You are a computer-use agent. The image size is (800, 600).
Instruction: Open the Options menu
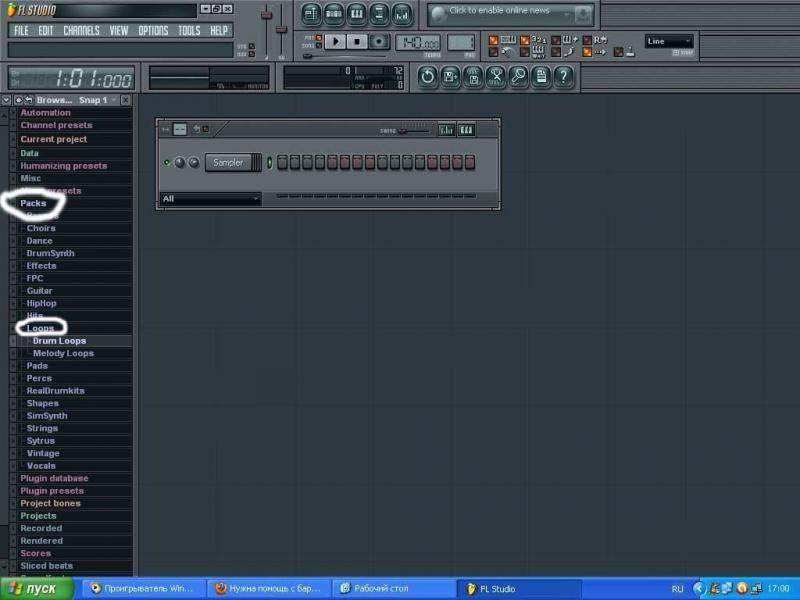coord(153,31)
